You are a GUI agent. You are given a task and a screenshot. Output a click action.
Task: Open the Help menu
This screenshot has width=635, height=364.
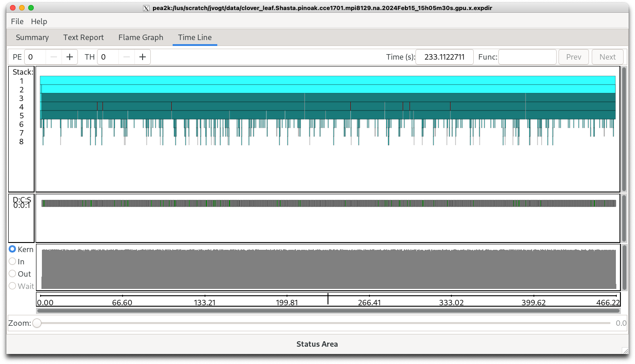click(x=39, y=21)
